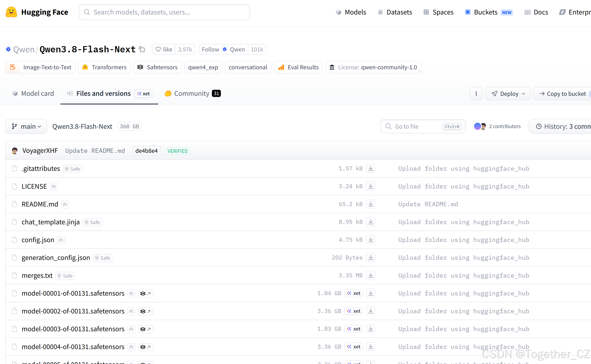
Task: Click the Safe badge next to .gitattributes
Action: (x=72, y=169)
